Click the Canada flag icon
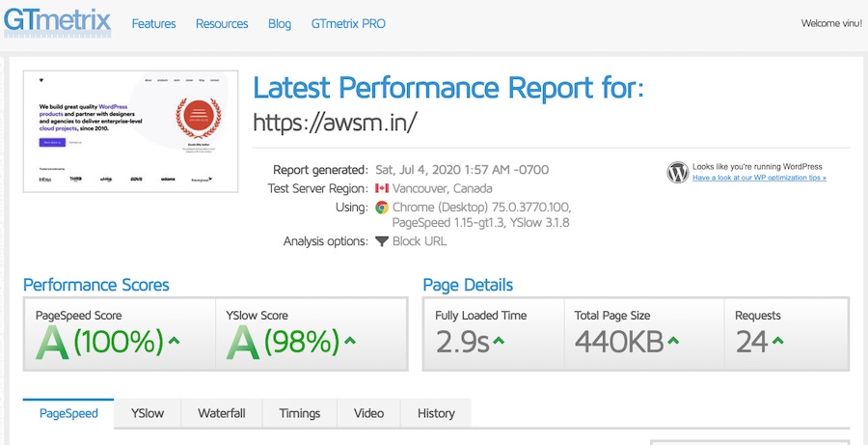This screenshot has width=868, height=445. (381, 188)
